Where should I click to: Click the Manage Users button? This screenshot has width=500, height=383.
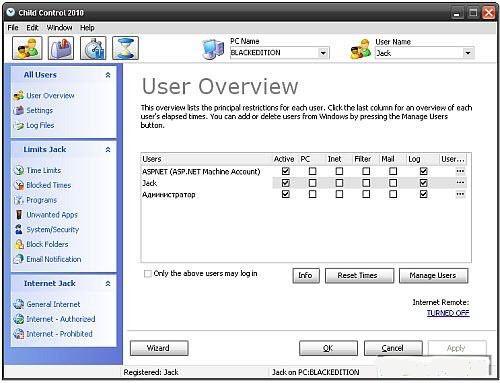[433, 276]
